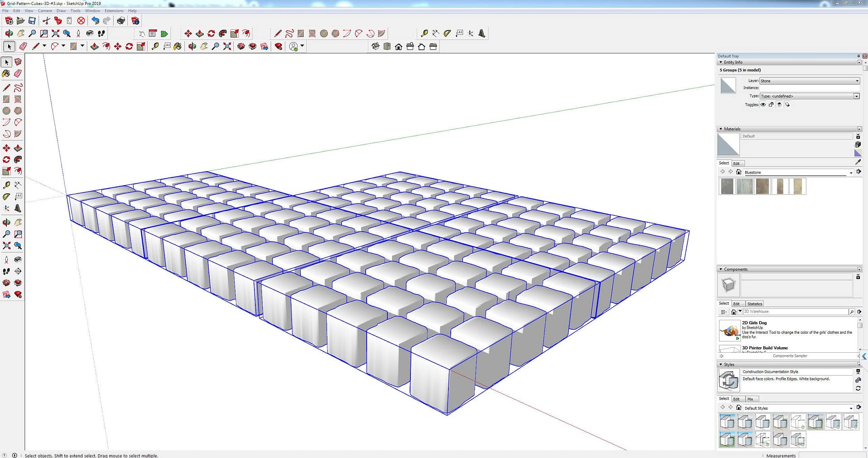Screen dimensions: 868x458
Task: Open the Layer dropdown showing Stone
Action: click(x=809, y=81)
